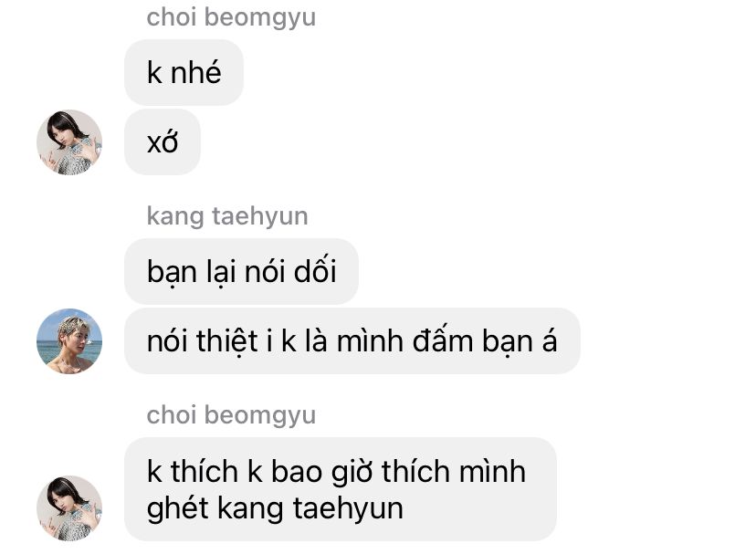Tap kang taehyun's beach profile picture
This screenshot has width=756, height=554.
pyautogui.click(x=69, y=340)
